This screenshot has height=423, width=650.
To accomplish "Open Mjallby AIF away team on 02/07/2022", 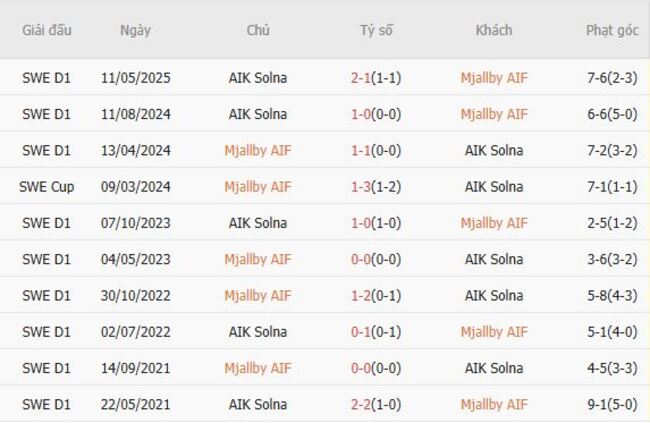I will 494,332.
